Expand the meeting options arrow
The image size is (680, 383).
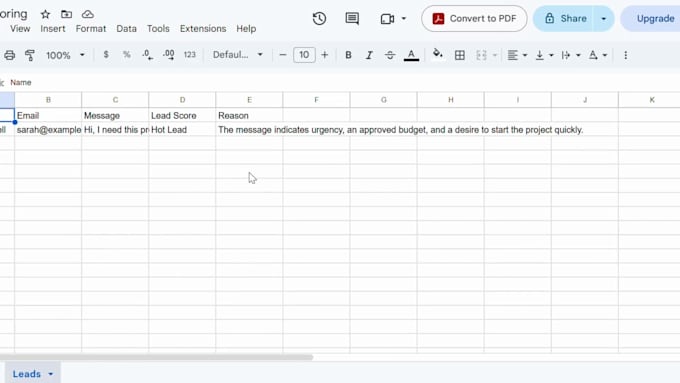click(x=404, y=19)
